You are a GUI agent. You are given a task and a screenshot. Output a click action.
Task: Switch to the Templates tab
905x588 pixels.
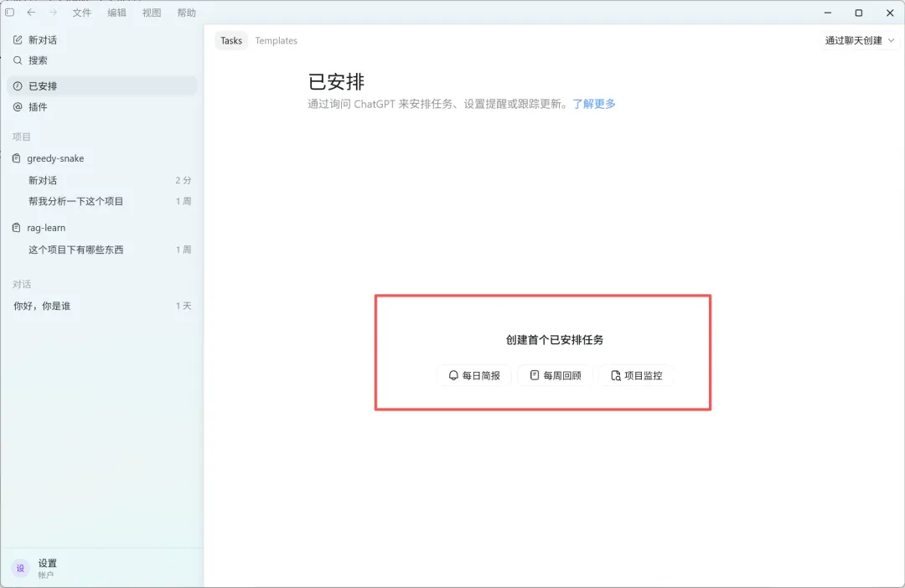276,40
